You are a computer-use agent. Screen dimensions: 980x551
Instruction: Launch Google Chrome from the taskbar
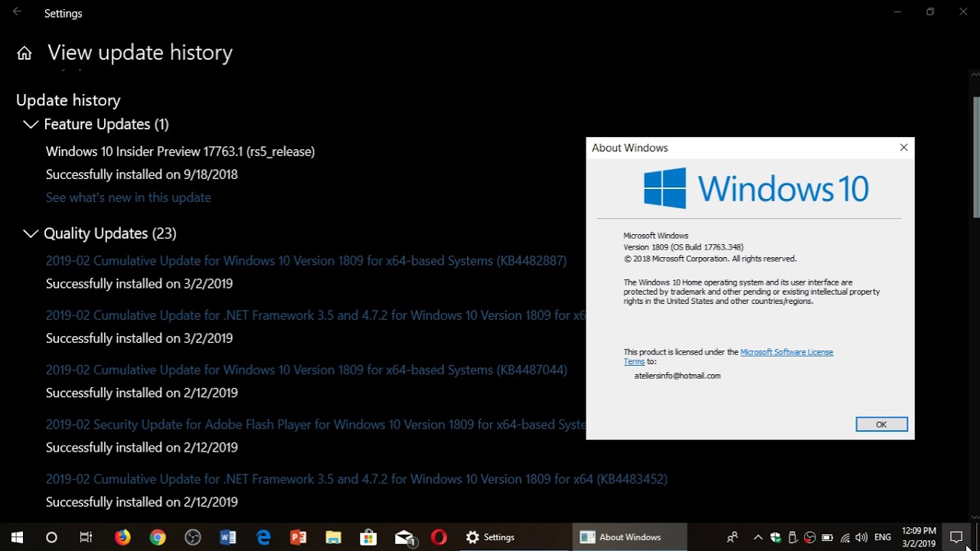click(158, 537)
